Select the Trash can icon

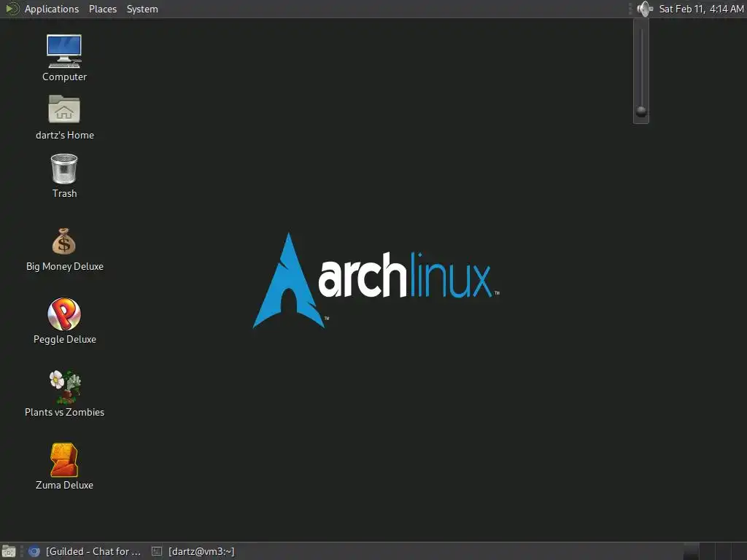click(x=64, y=168)
